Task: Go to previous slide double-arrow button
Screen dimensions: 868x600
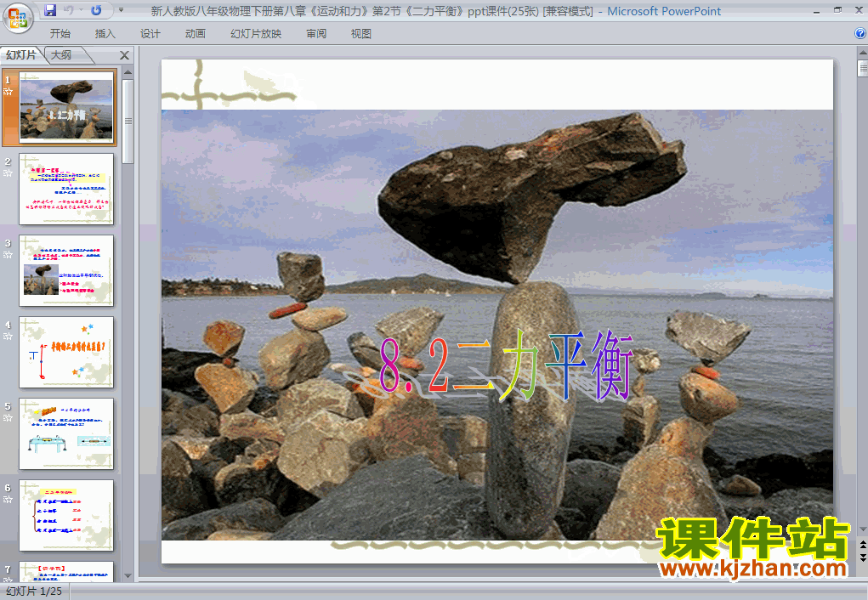Action: (862, 545)
